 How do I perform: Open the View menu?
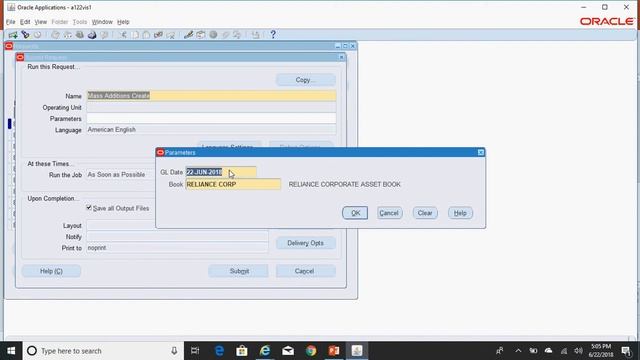40,22
